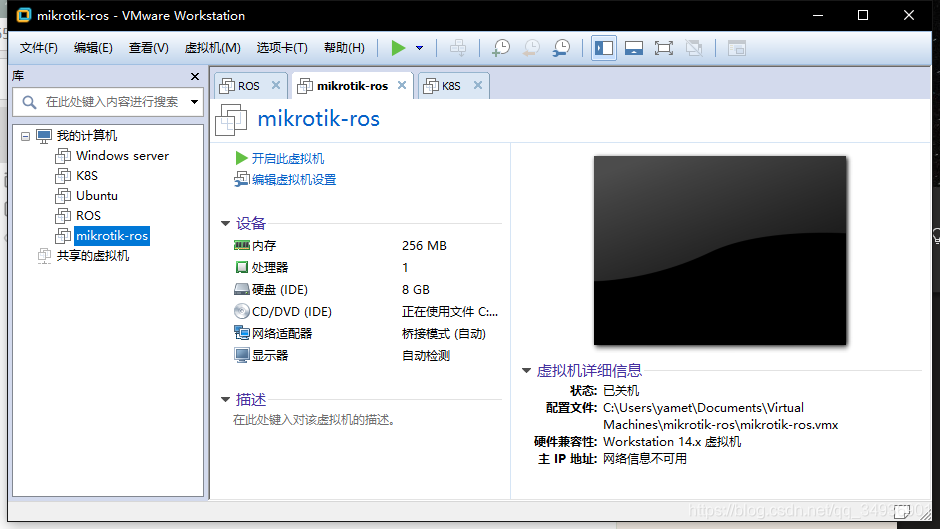Click the VM description text field

(315, 420)
